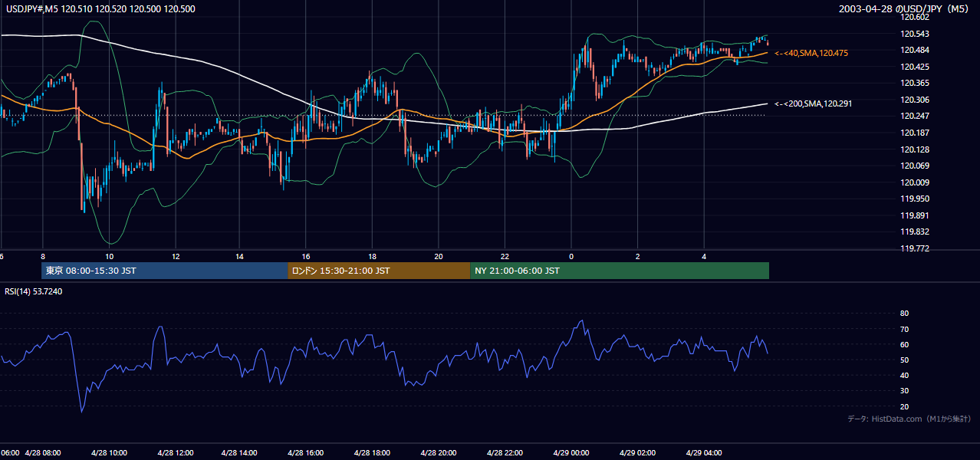Click bottom date label 4/29 02:00
This screenshot has width=980, height=460.
pos(638,452)
